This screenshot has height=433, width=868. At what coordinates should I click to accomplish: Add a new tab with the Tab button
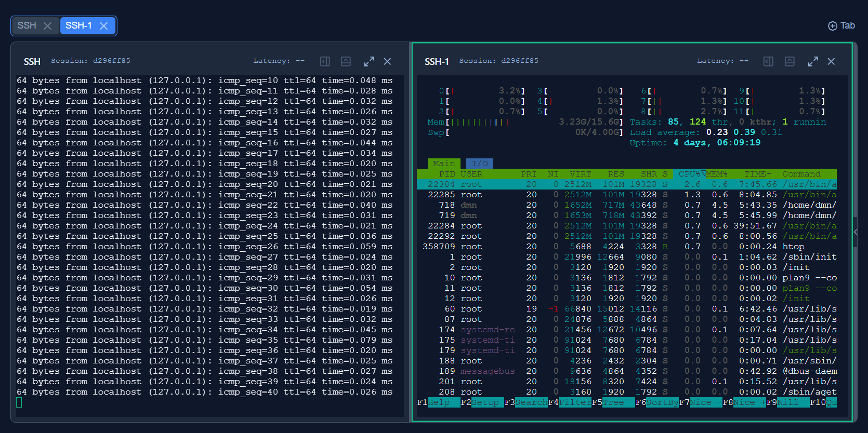tap(841, 25)
